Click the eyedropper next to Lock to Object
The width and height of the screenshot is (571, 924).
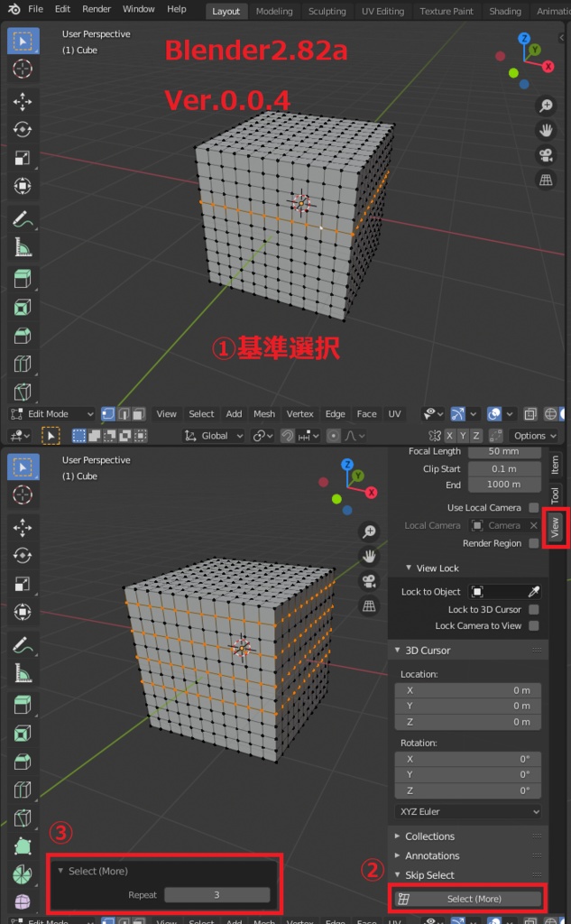[x=533, y=591]
